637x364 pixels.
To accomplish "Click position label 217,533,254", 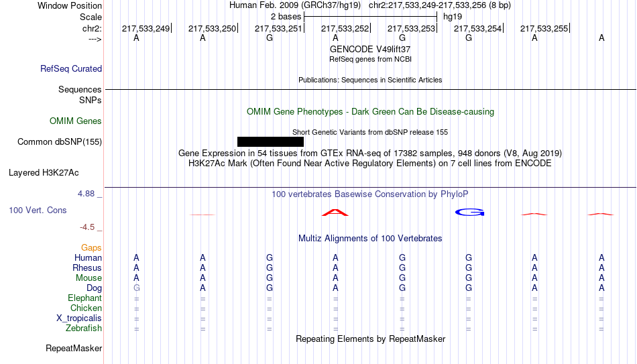I will [477, 28].
